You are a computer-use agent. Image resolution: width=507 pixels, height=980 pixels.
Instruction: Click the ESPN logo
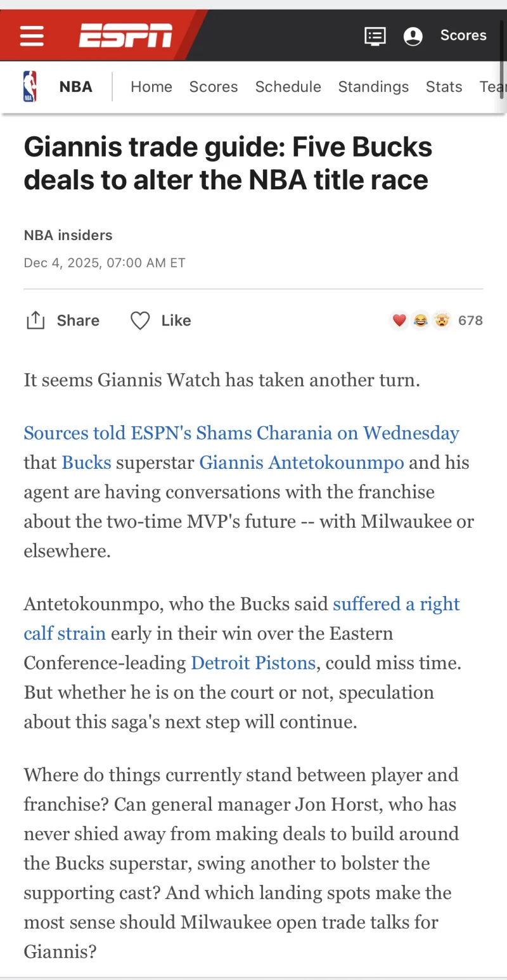tap(125, 35)
